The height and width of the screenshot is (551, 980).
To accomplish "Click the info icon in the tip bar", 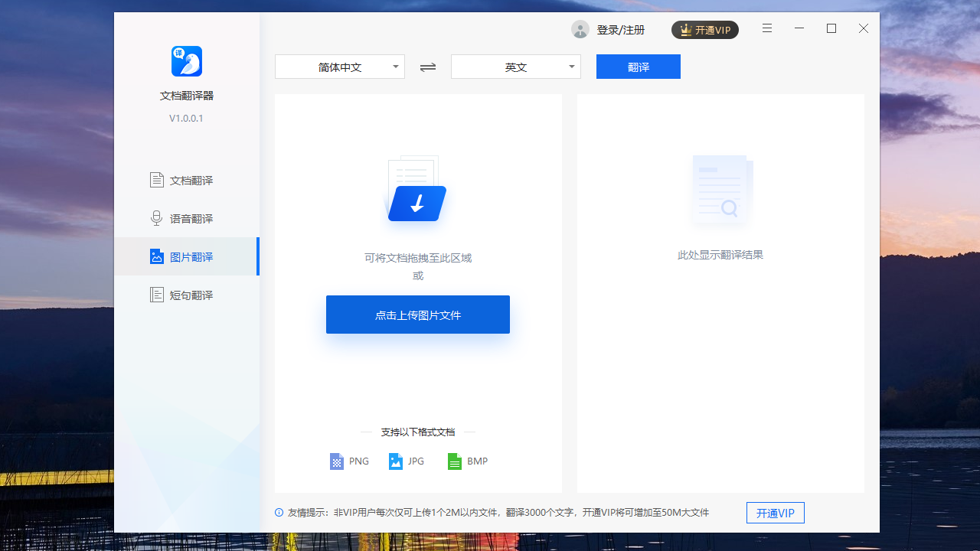I will click(279, 513).
